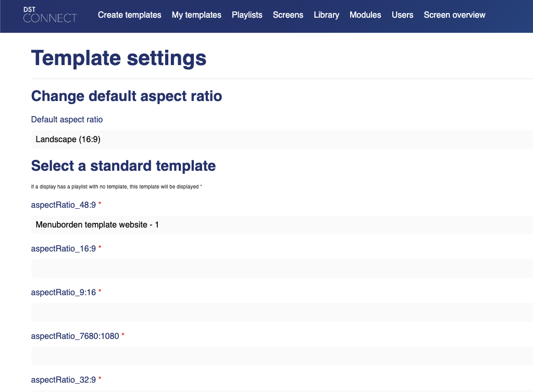Screen dimensions: 533x392
Task: Open the empty aspectRatio_16:9 dropdown
Action: 282,269
